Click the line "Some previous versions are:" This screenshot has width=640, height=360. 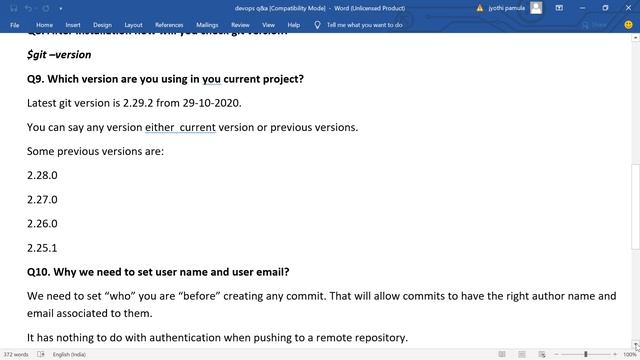coord(95,151)
